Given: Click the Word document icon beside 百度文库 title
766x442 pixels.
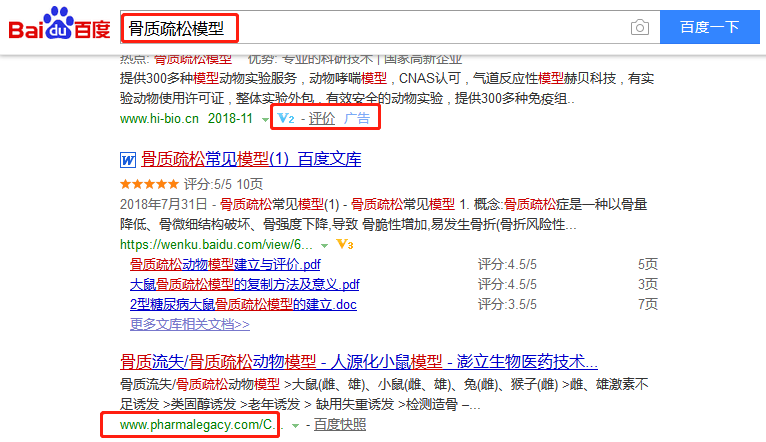Looking at the screenshot, I should pyautogui.click(x=128, y=160).
